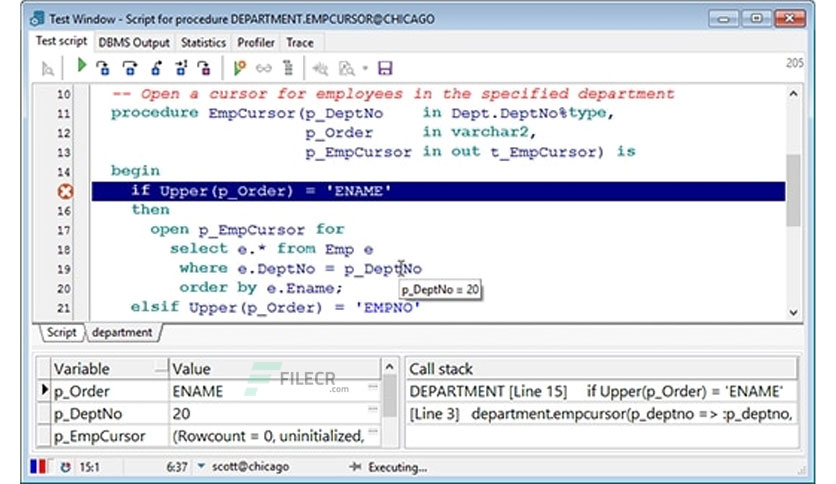Screen dimensions: 836x484
Task: Click the code line 'select e.* from Emp e'
Action: tap(271, 249)
